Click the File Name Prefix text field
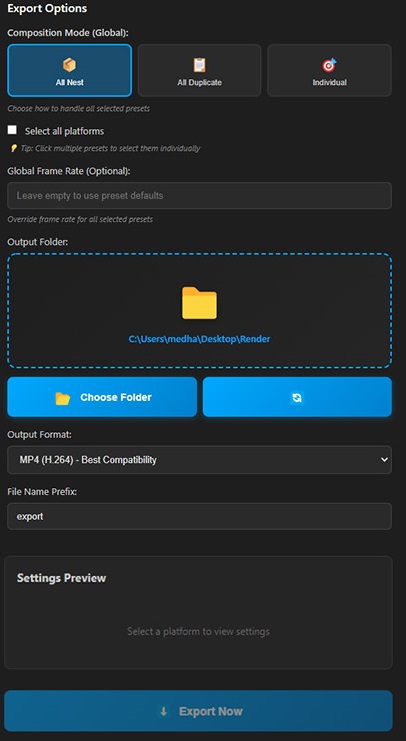406x741 pixels. (x=199, y=516)
